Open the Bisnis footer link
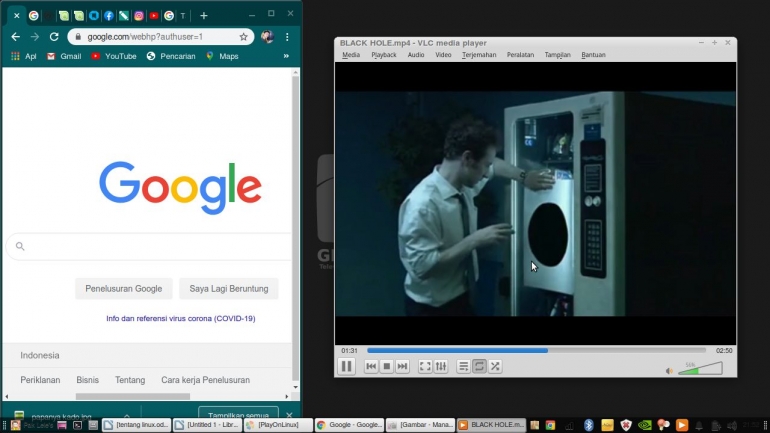Image resolution: width=770 pixels, height=433 pixels. coord(87,380)
